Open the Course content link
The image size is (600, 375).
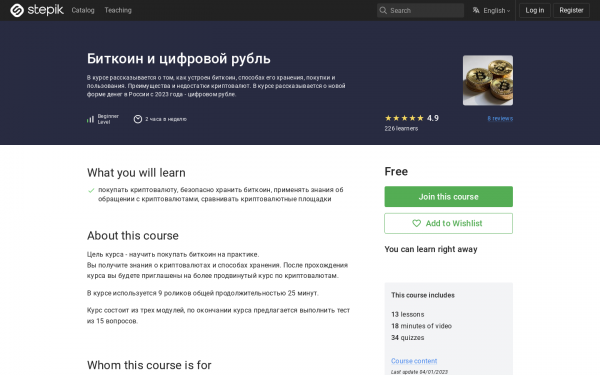pos(414,361)
